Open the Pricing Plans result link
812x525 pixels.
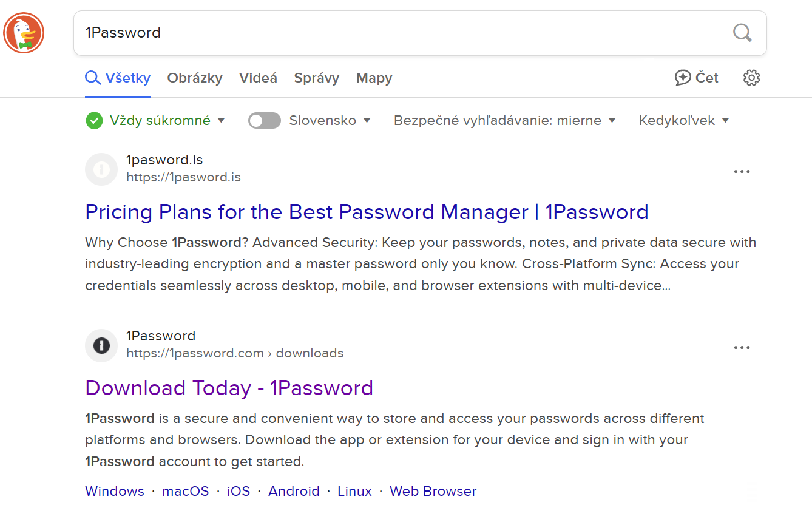point(367,212)
